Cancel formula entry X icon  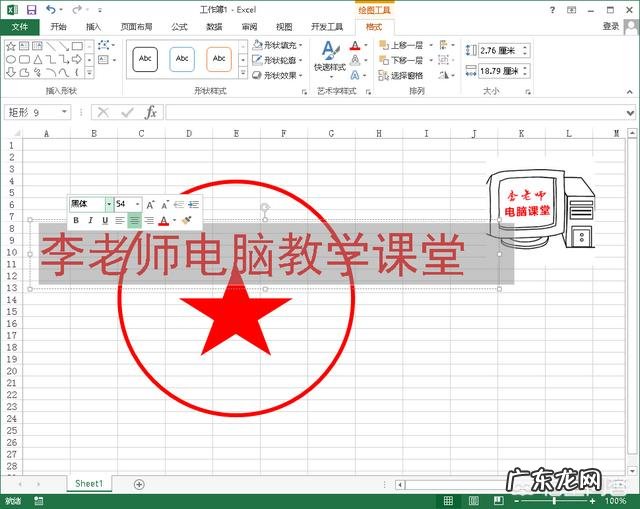[103, 112]
